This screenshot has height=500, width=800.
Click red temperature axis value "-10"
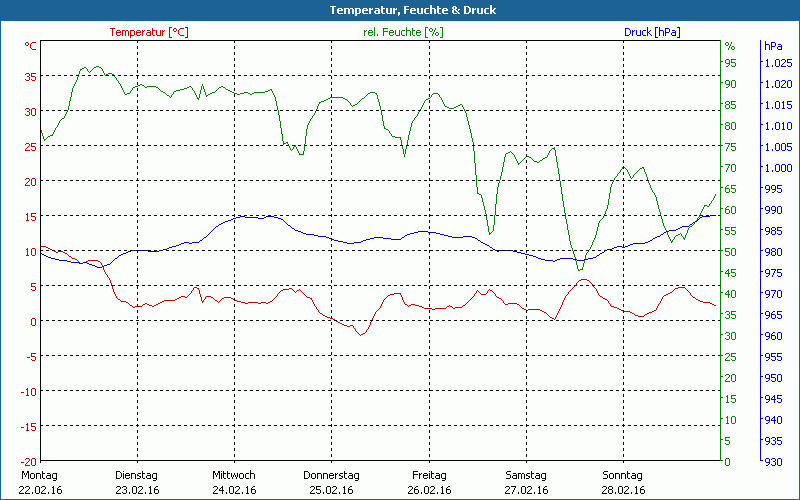[x=28, y=392]
